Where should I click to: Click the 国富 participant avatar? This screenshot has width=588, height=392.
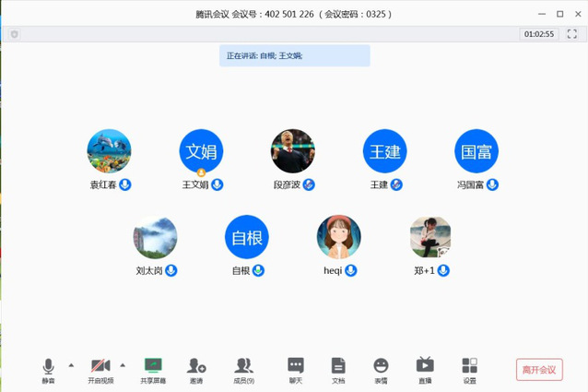tap(476, 151)
